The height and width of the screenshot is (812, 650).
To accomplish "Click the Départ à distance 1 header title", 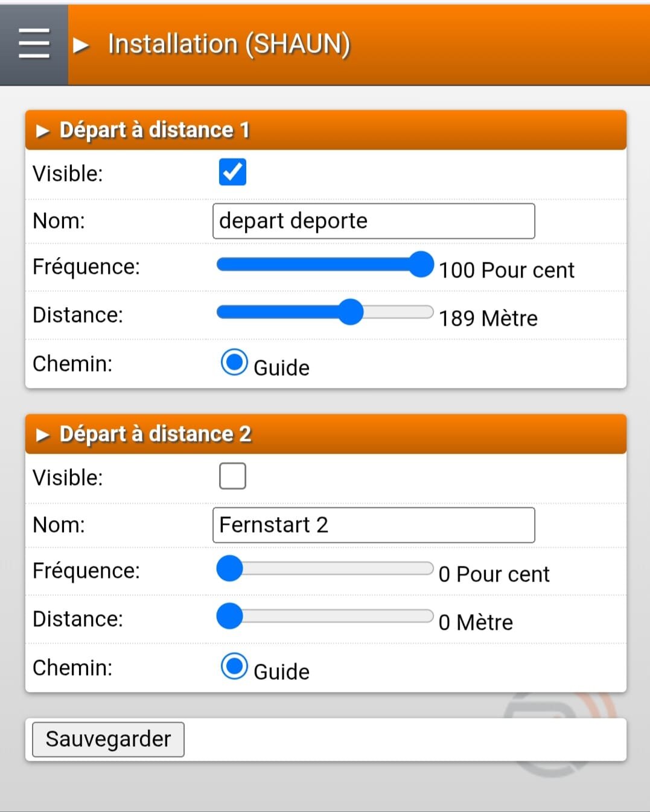I will click(155, 130).
